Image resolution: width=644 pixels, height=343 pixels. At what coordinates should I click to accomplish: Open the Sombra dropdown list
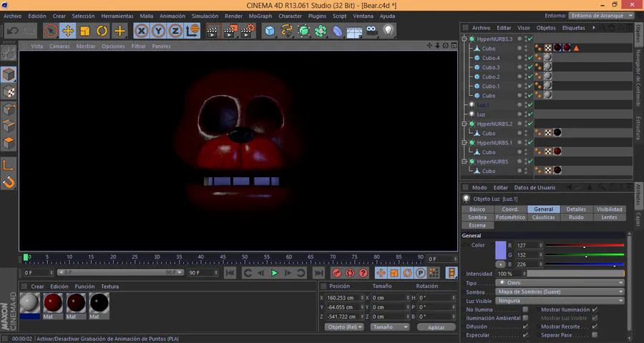point(560,292)
